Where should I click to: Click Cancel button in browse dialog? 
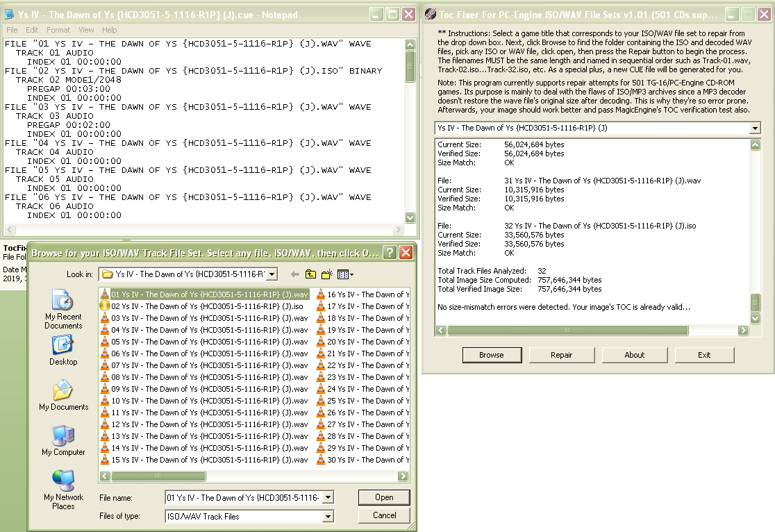384,515
